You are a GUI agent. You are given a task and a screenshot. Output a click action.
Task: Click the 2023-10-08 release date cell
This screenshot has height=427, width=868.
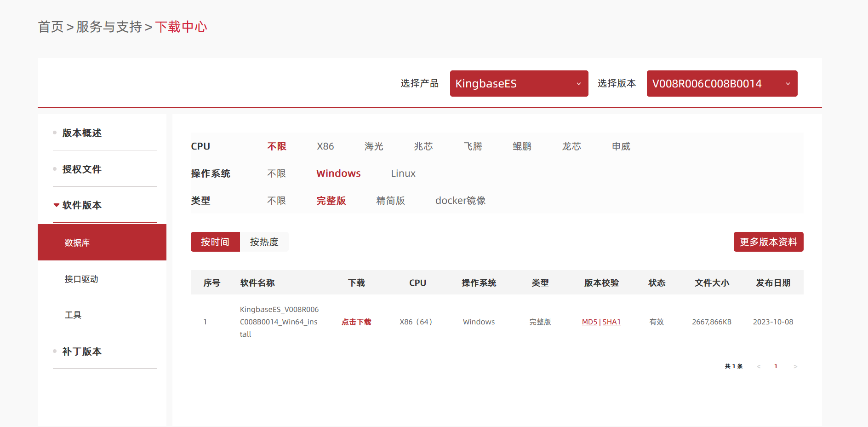click(773, 322)
